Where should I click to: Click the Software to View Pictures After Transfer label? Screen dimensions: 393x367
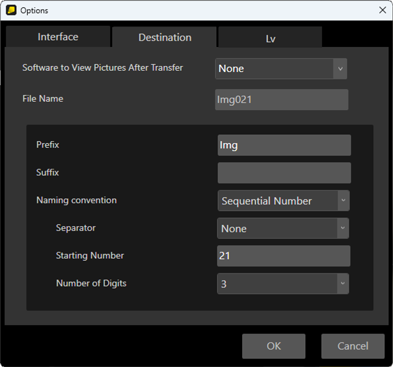103,68
